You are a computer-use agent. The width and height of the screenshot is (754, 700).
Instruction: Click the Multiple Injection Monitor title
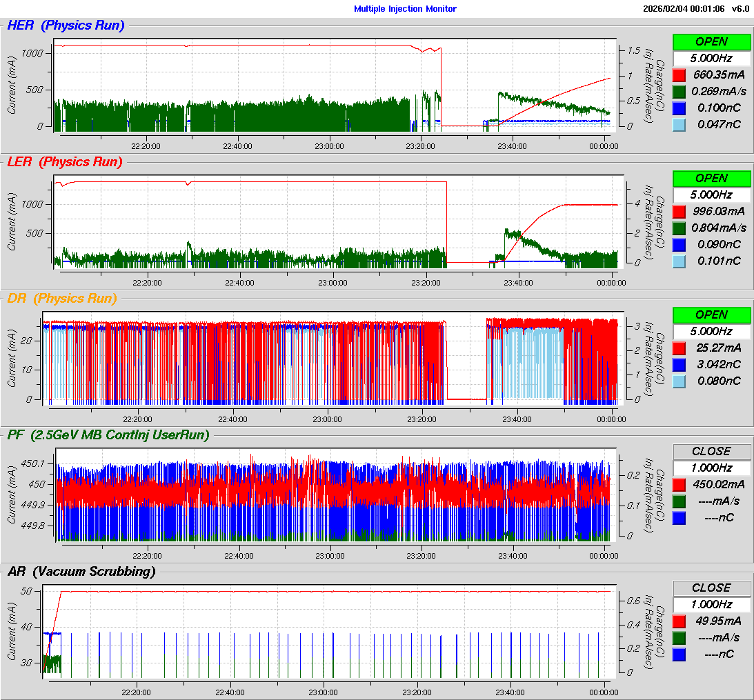coord(405,9)
